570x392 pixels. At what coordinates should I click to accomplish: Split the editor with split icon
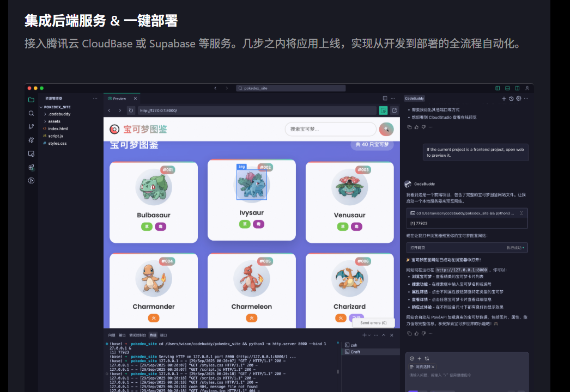pyautogui.click(x=385, y=99)
